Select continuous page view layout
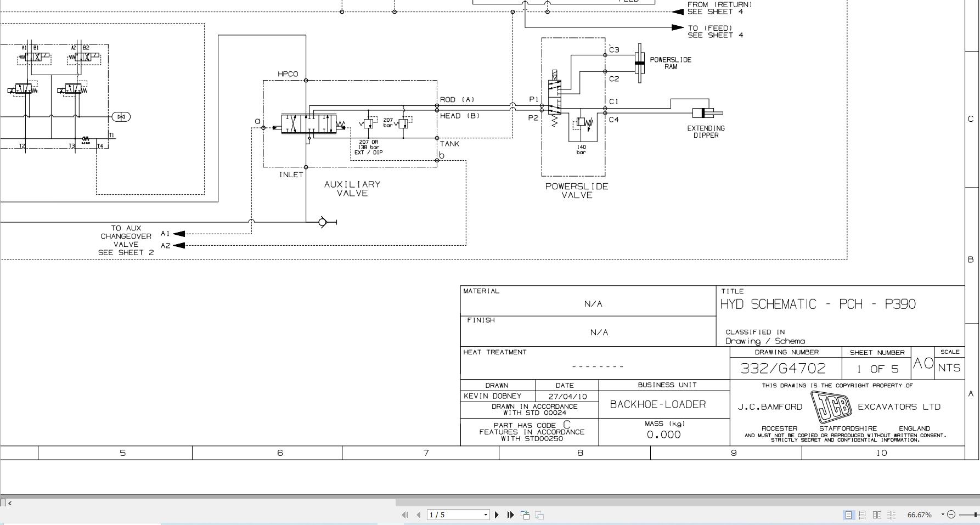980x525 pixels. (x=862, y=515)
